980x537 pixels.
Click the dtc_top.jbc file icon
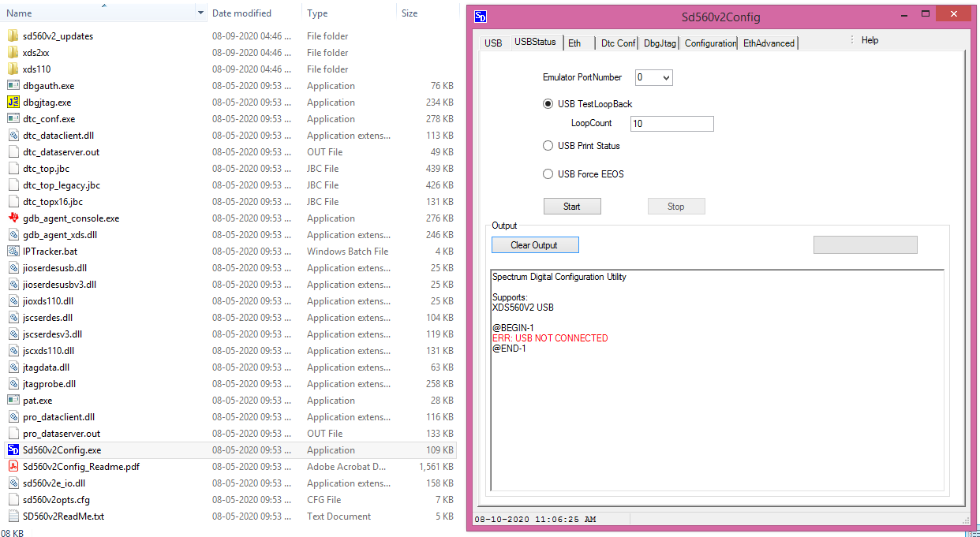13,169
